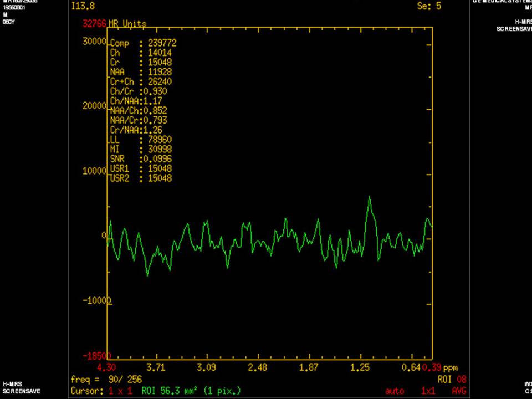The image size is (532, 399).
Task: Click the red -18500 lower limit value
Action: 97,356
